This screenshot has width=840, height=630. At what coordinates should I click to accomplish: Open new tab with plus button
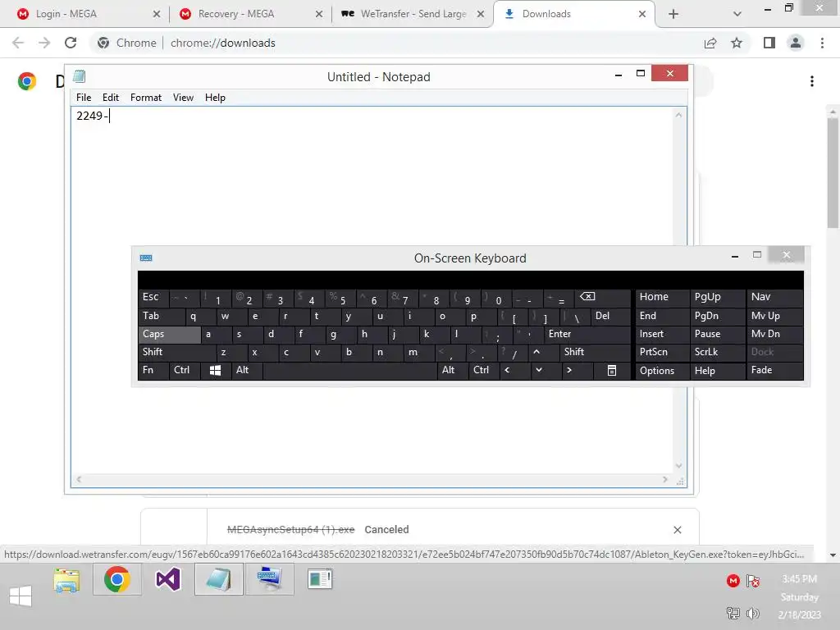[673, 14]
